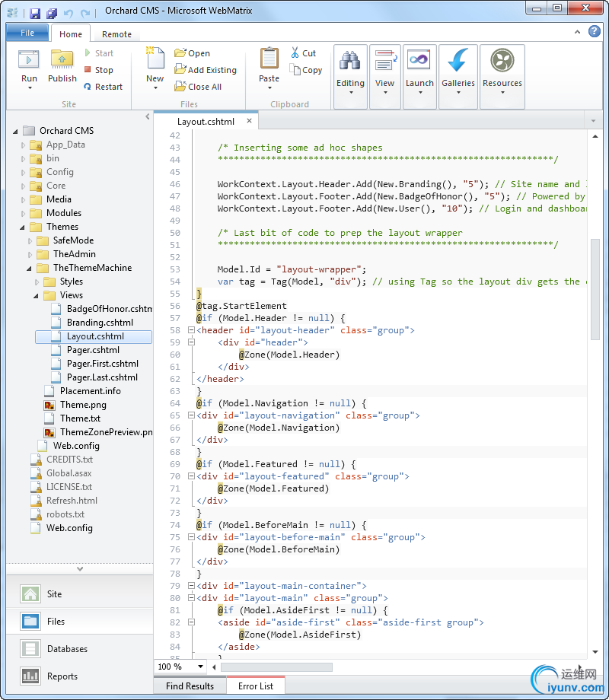609x700 pixels.
Task: Collapse the header code block at line 58
Action: pyautogui.click(x=191, y=330)
